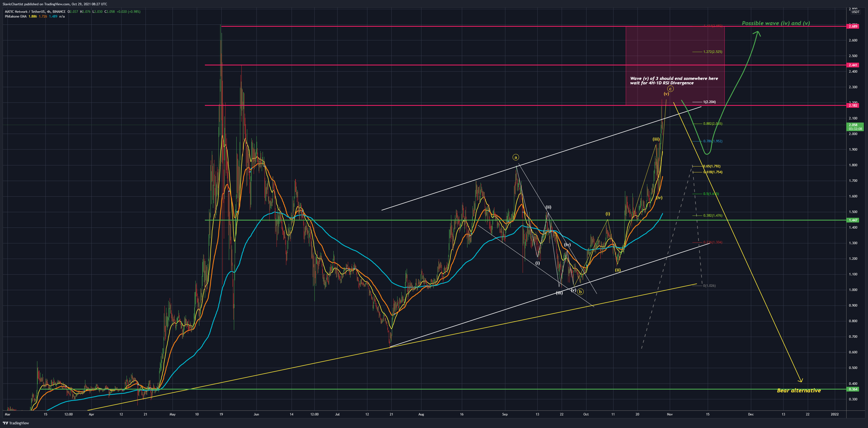The image size is (868, 428).
Task: Click the 0.618(1.754) Fibonacci label
Action: point(713,172)
